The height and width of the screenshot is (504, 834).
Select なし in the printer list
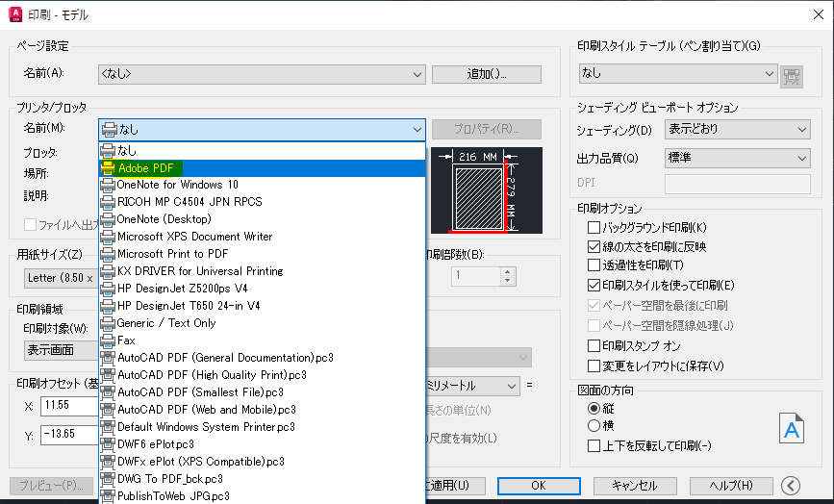pyautogui.click(x=263, y=150)
